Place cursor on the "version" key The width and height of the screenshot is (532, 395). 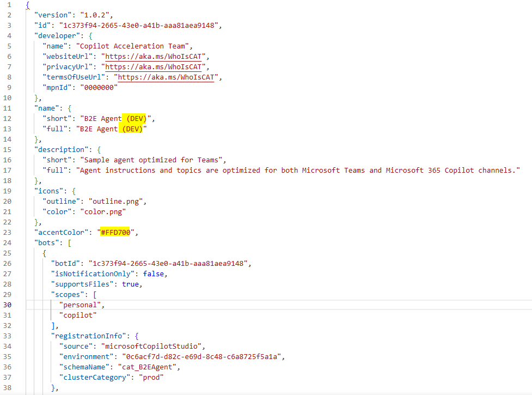(x=52, y=15)
